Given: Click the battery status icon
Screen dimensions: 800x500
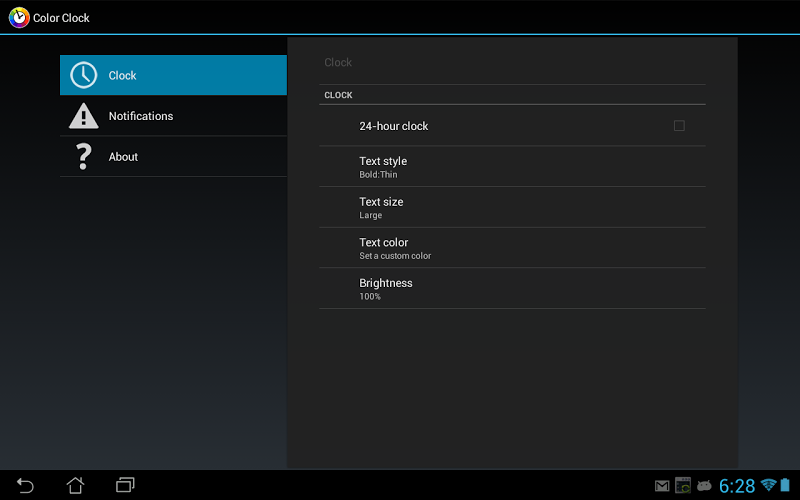Looking at the screenshot, I should click(x=785, y=484).
